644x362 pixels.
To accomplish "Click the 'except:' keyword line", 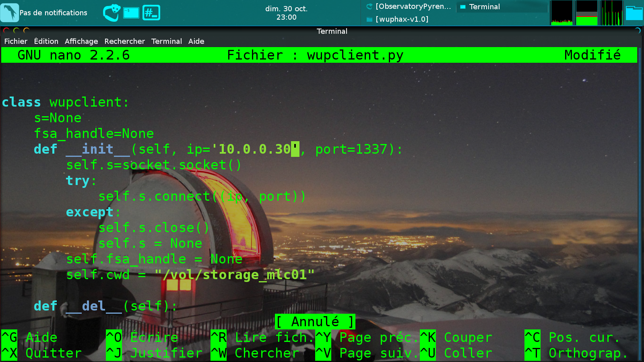I will tap(93, 212).
